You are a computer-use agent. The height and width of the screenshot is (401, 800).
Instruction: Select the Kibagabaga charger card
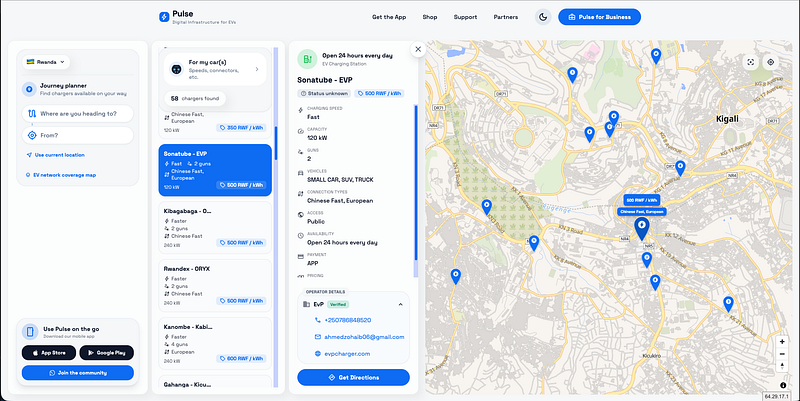coord(215,228)
